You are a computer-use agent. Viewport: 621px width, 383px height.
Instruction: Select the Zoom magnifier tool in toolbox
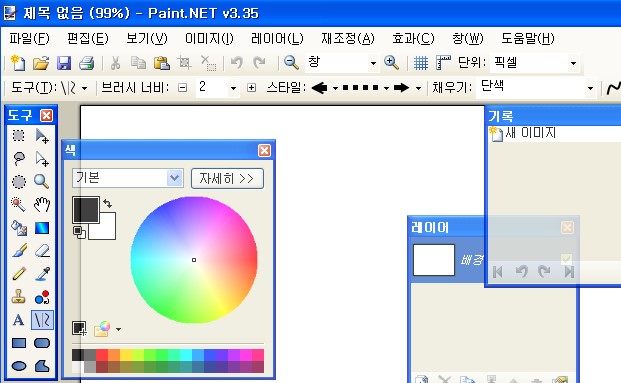(42, 182)
